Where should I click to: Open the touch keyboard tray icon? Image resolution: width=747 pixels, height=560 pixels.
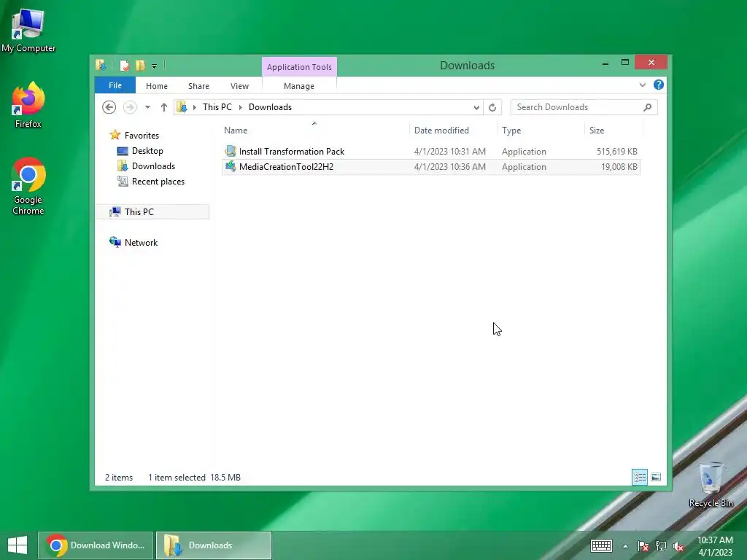(601, 545)
